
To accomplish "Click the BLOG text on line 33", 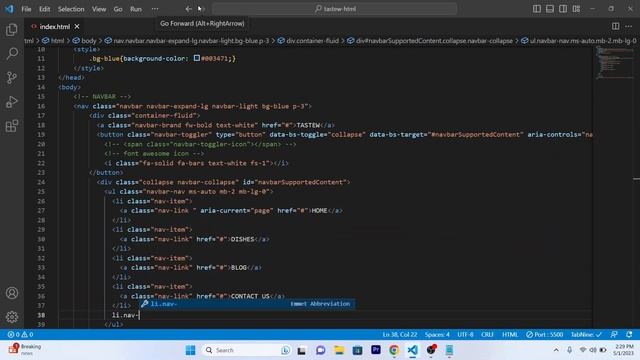I will [x=238, y=267].
